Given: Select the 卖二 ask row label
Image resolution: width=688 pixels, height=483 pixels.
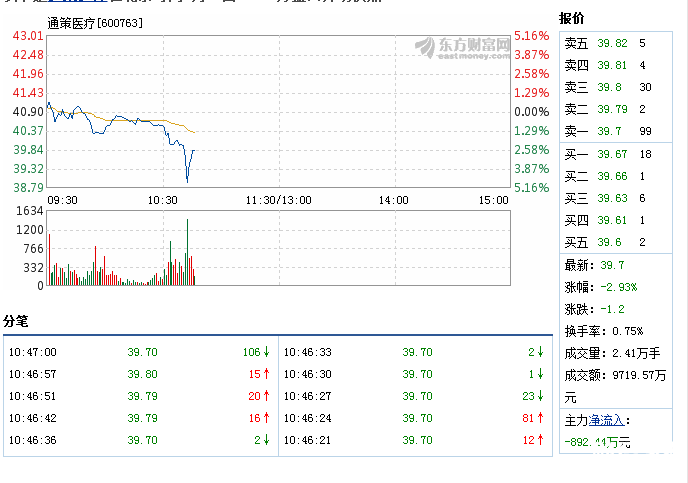Looking at the screenshot, I should 576,109.
